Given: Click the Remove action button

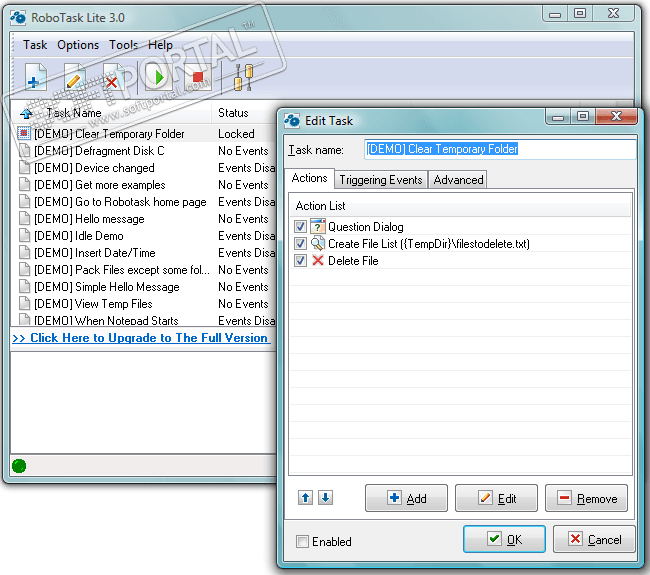Looking at the screenshot, I should point(586,498).
